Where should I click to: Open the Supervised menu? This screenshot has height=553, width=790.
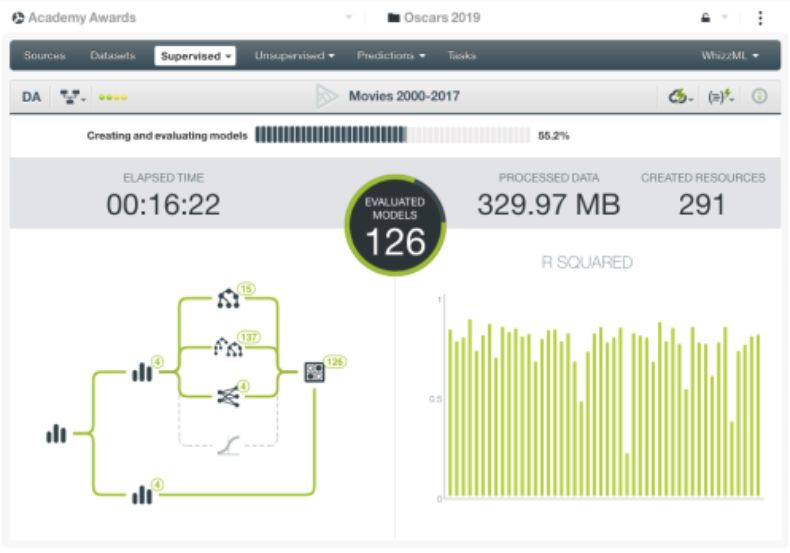[195, 56]
